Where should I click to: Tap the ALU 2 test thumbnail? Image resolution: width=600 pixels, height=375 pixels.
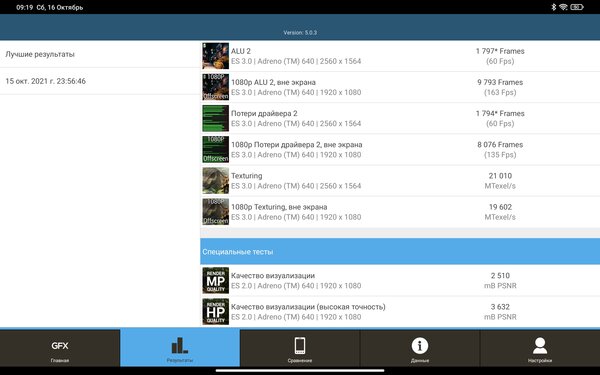[x=215, y=56]
